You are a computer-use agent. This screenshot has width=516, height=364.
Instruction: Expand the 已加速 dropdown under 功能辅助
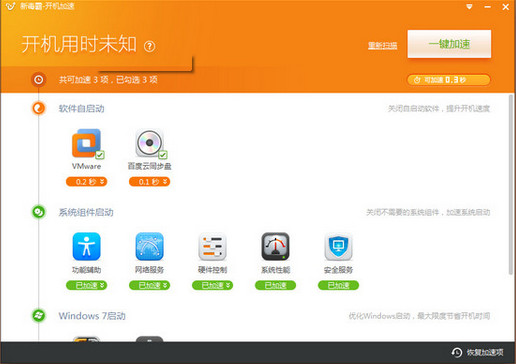tap(86, 285)
